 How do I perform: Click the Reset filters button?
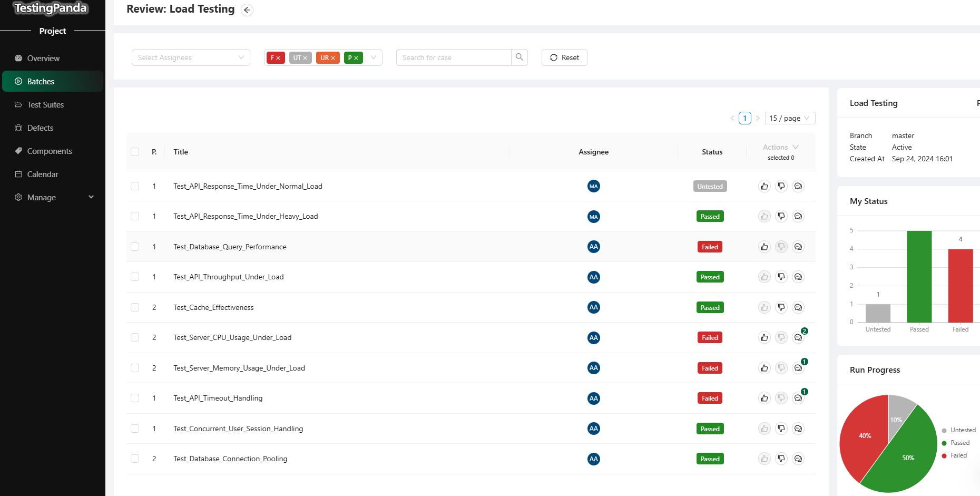pos(564,57)
